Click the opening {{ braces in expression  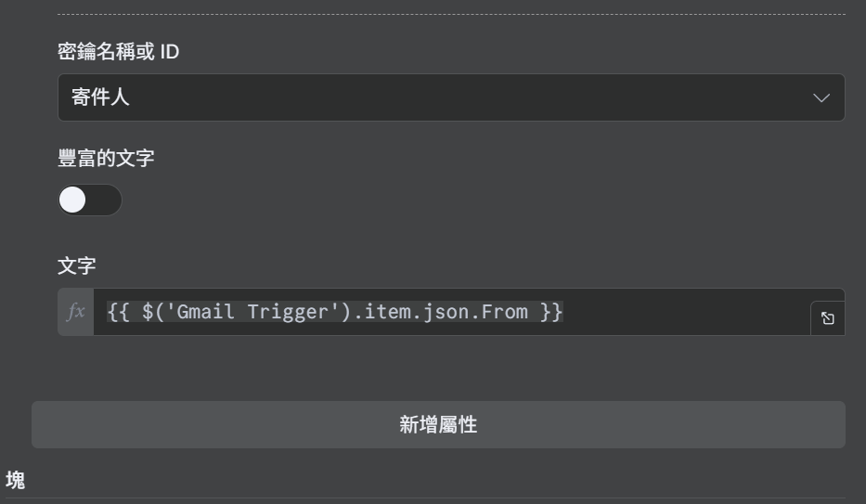pyautogui.click(x=118, y=312)
